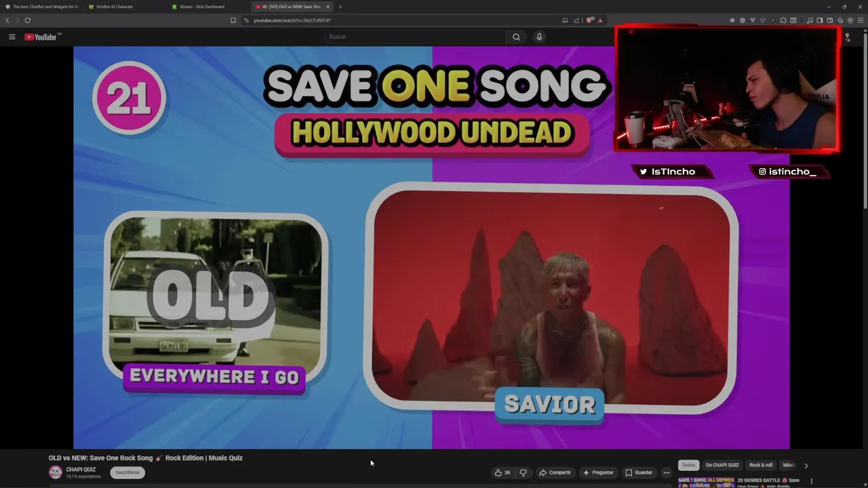The height and width of the screenshot is (488, 868).
Task: Bookmark this page via the bookmark icon
Action: click(233, 20)
